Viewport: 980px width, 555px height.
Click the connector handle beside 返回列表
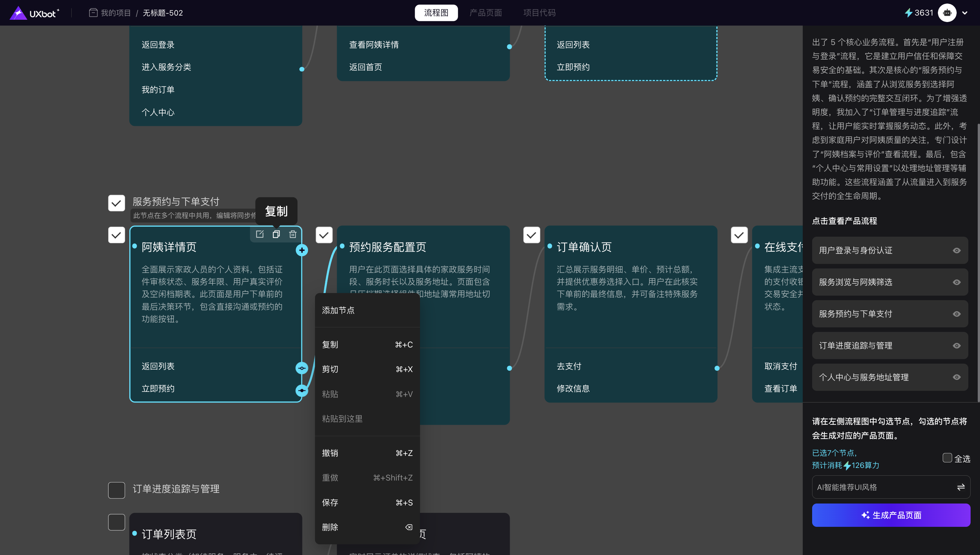(302, 368)
